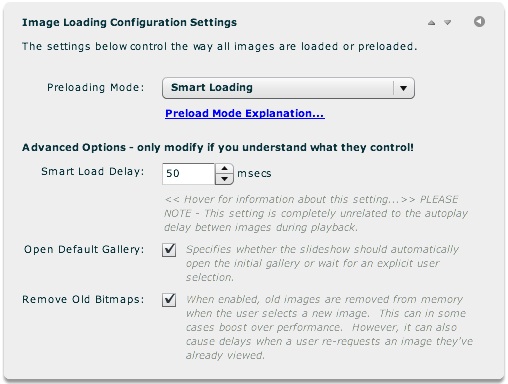The width and height of the screenshot is (508, 384).
Task: Click the 'Hover for information' note text
Action: 316,213
